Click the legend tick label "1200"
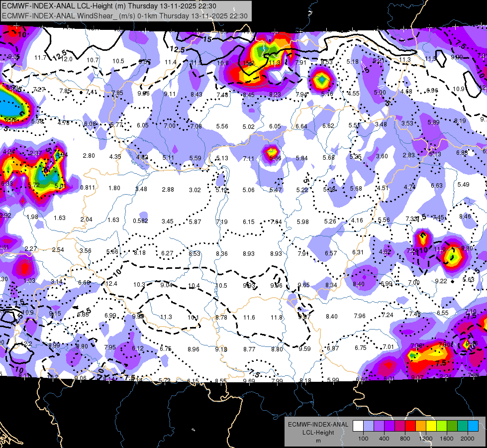The image size is (487, 448). (425, 439)
